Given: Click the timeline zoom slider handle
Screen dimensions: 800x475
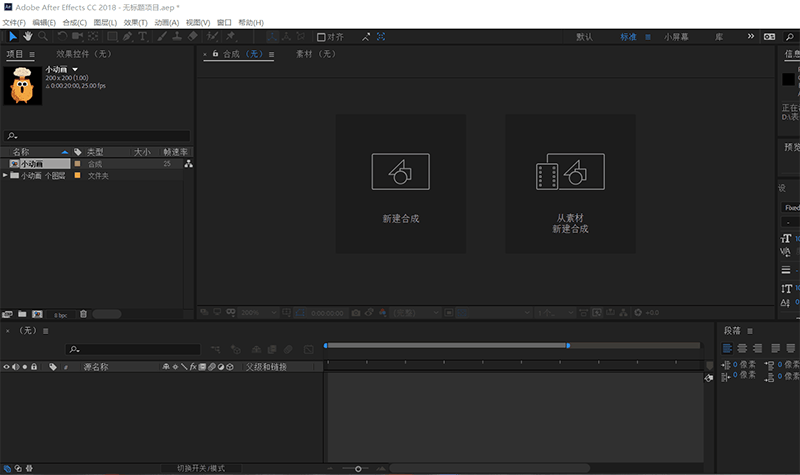Looking at the screenshot, I should [x=358, y=468].
